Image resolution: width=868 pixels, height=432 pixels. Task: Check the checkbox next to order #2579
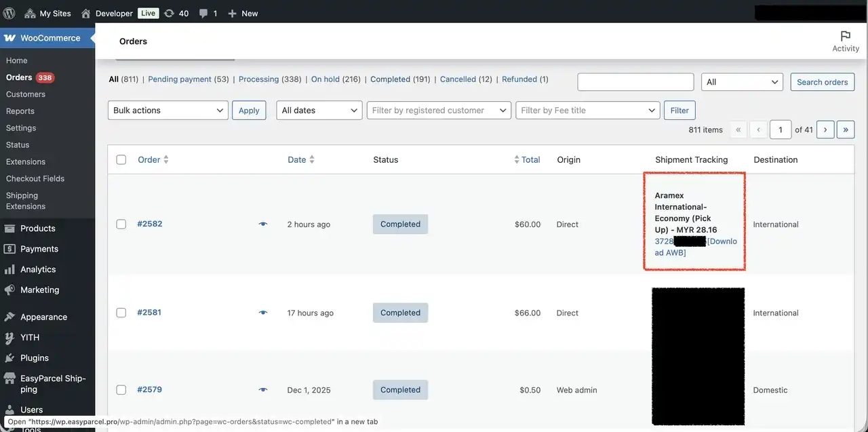(121, 390)
